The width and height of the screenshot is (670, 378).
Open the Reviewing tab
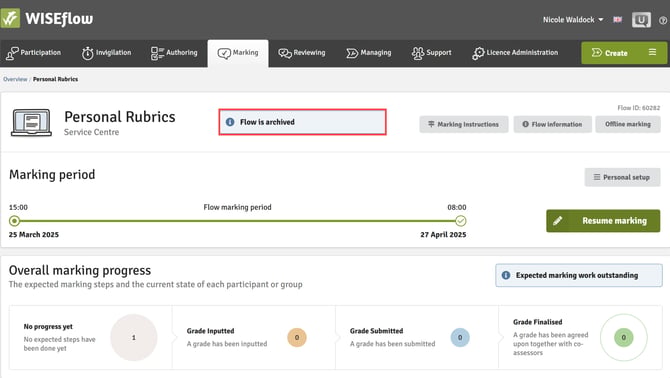(x=302, y=53)
